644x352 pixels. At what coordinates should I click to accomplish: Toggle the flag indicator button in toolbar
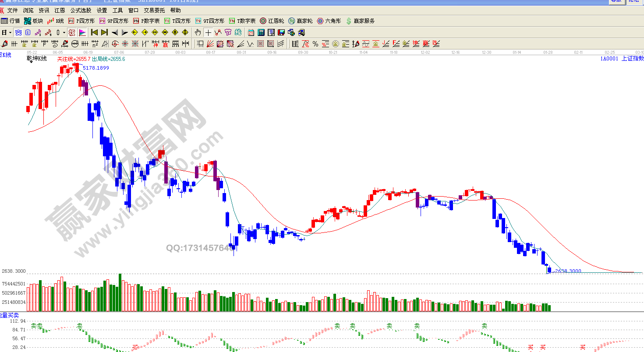click(82, 32)
